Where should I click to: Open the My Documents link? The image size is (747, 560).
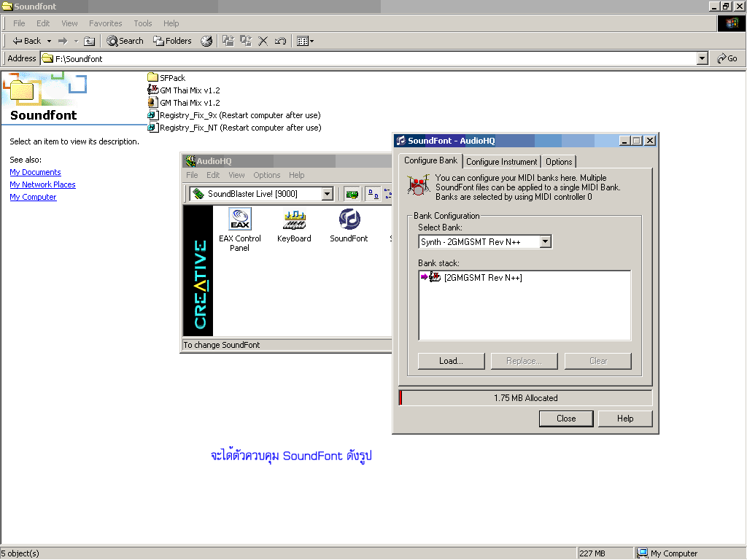[x=35, y=172]
